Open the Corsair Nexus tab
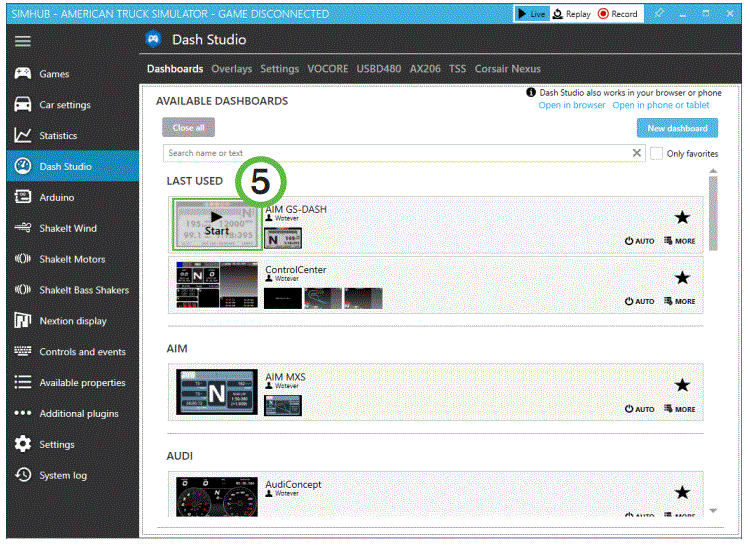The height and width of the screenshot is (546, 750). 507,69
